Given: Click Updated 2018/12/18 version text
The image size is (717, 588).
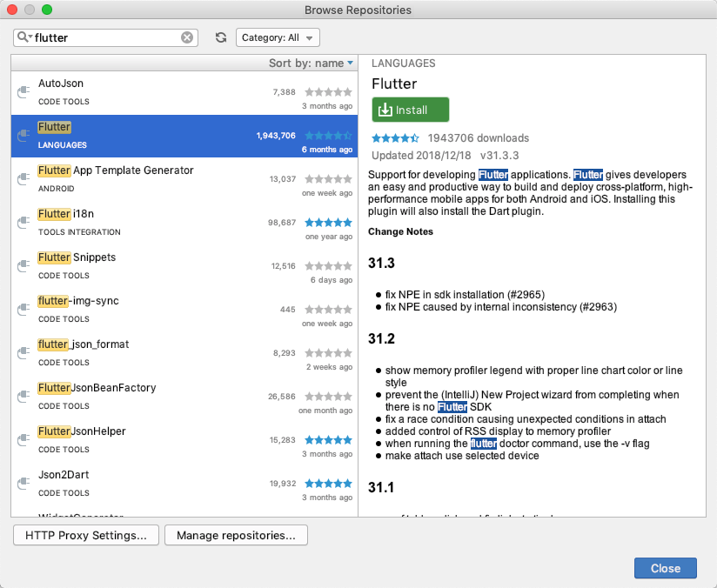Looking at the screenshot, I should (x=445, y=156).
